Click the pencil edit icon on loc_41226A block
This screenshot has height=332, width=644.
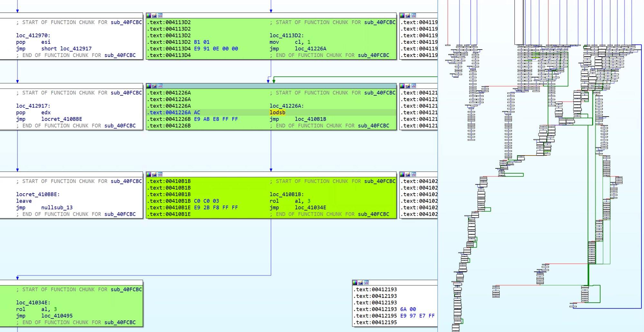pyautogui.click(x=154, y=86)
